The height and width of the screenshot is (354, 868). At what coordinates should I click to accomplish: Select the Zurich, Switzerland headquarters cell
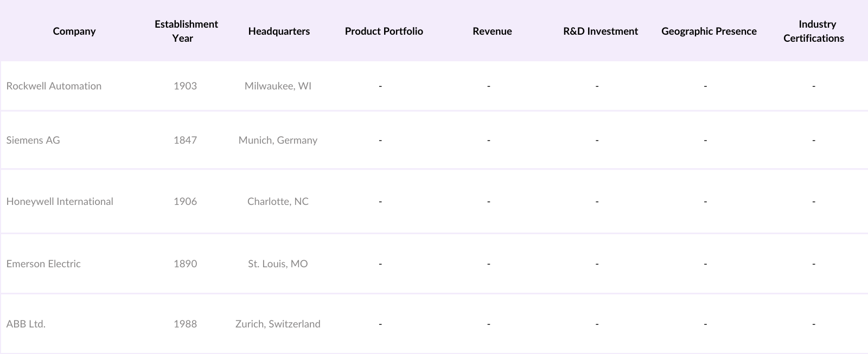coord(278,324)
